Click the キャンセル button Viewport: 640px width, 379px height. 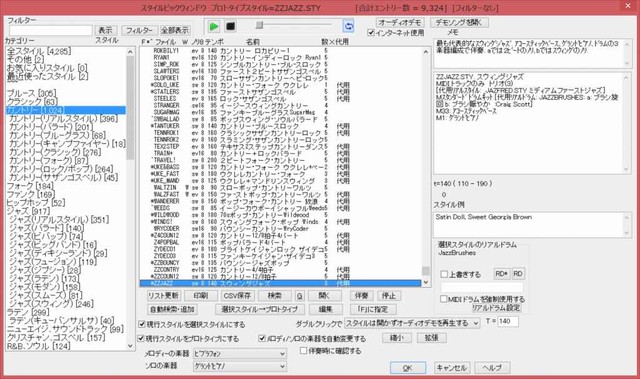point(451,368)
